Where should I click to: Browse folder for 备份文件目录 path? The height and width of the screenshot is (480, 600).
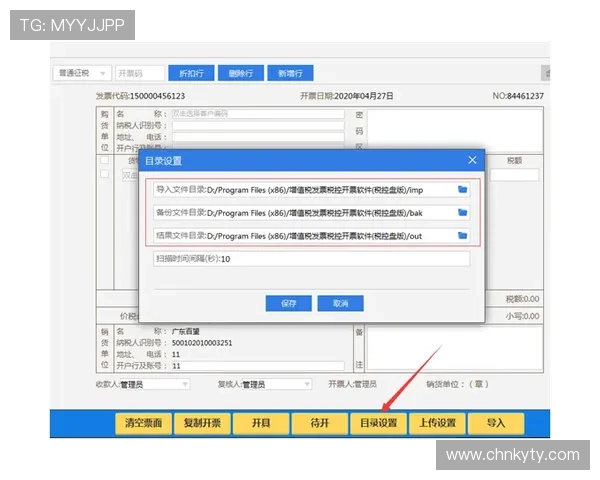[x=462, y=212]
